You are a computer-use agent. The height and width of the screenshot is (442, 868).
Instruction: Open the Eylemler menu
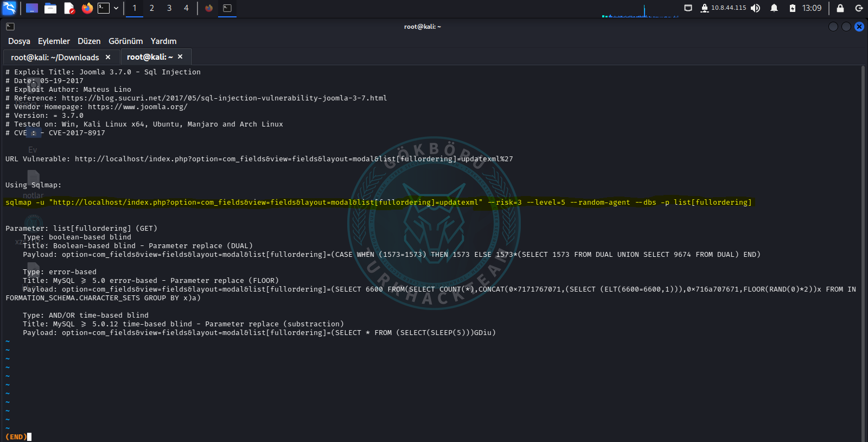click(54, 41)
